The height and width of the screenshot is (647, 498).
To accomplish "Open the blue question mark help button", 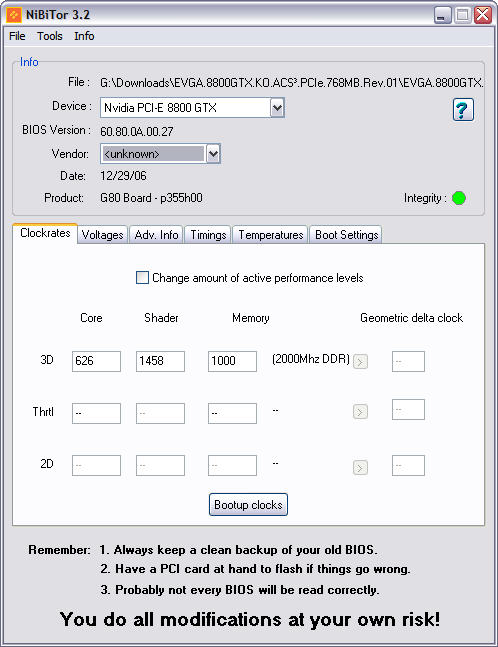I will 463,110.
